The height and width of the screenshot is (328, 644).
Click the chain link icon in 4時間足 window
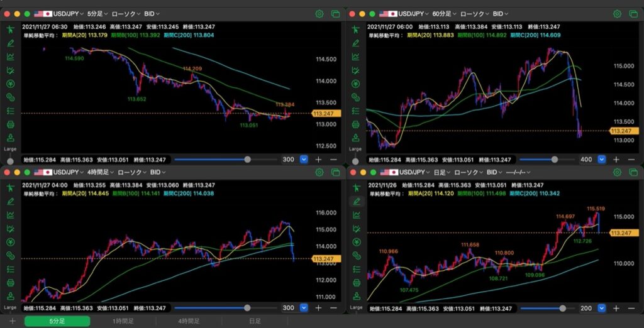[x=10, y=255]
